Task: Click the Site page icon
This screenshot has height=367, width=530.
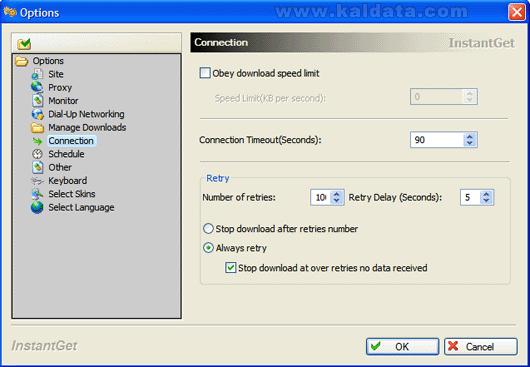Action: (37, 74)
